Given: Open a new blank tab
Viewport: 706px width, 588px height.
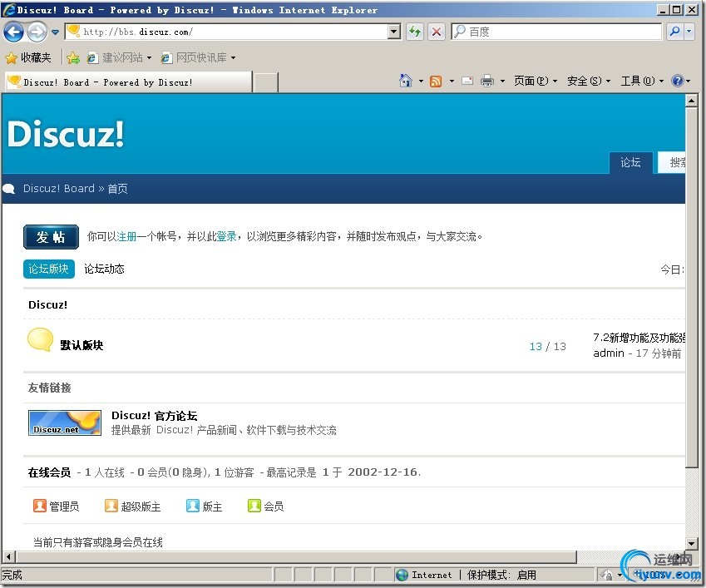Looking at the screenshot, I should [x=265, y=83].
